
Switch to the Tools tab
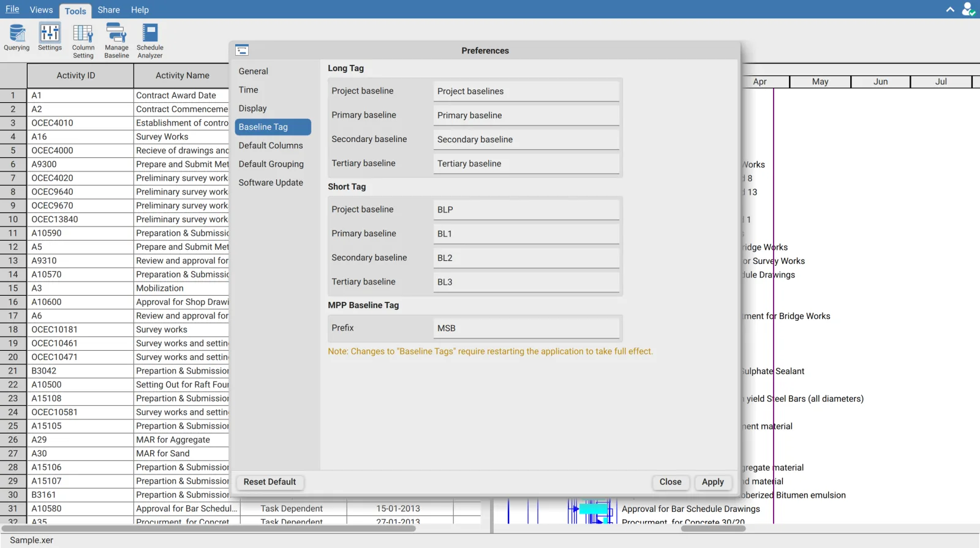pyautogui.click(x=75, y=11)
